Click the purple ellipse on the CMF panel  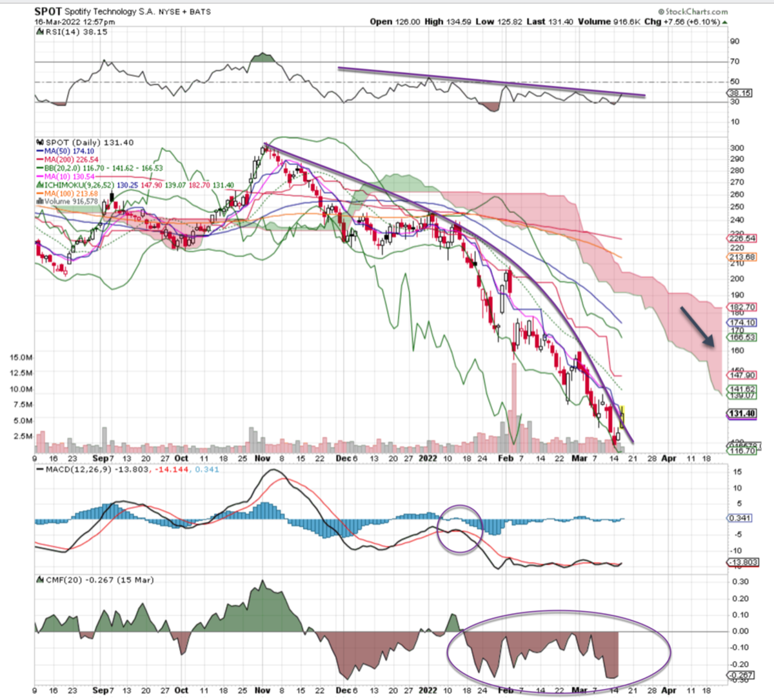(x=559, y=652)
